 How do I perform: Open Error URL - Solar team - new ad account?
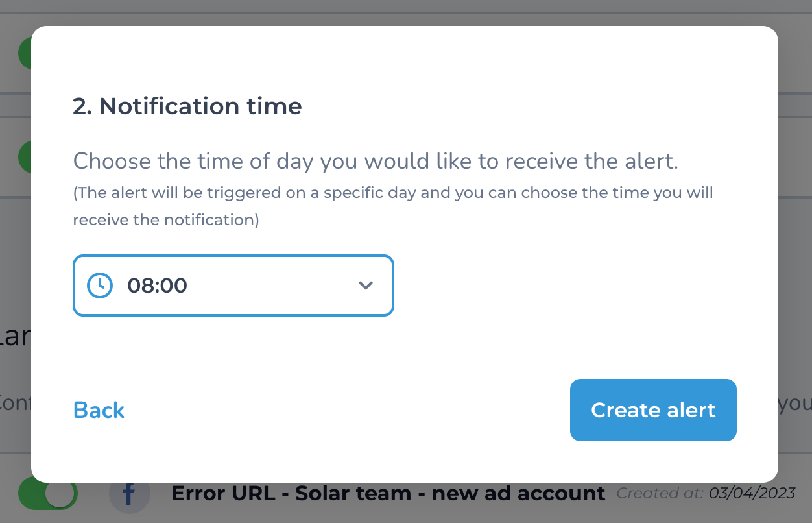[x=388, y=493]
